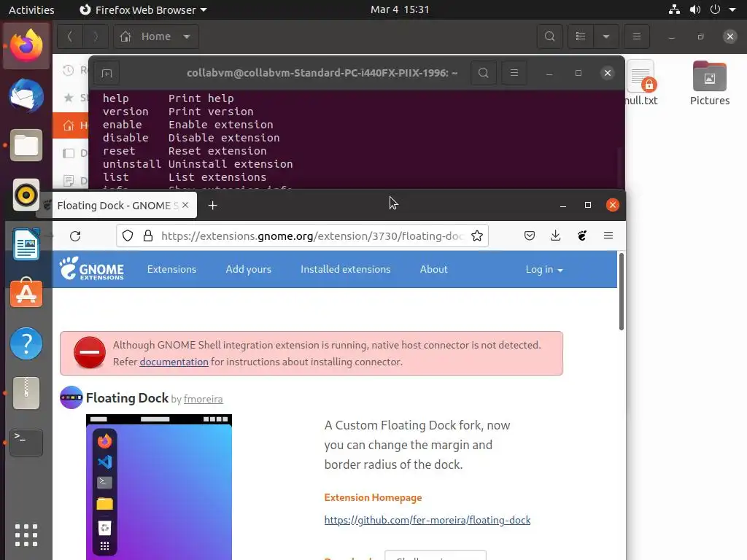Click the "uninstall" line in terminal

(198, 164)
